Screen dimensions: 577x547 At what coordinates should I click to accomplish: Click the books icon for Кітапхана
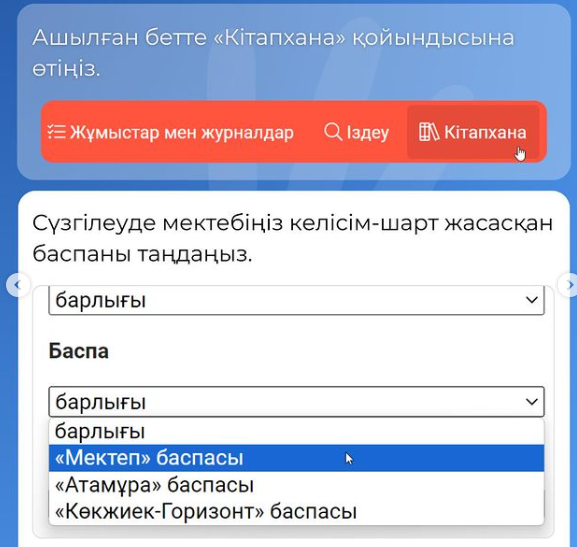(x=429, y=132)
